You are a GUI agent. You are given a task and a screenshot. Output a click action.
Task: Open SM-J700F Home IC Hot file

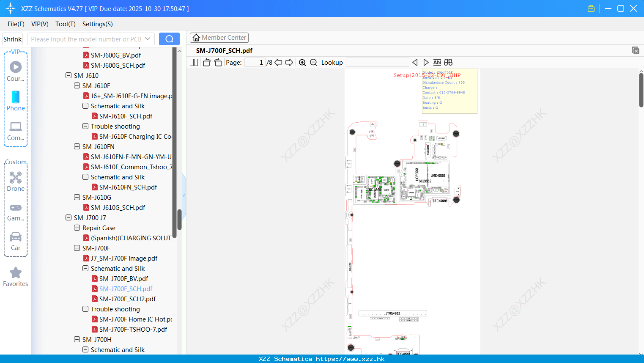coord(136,319)
